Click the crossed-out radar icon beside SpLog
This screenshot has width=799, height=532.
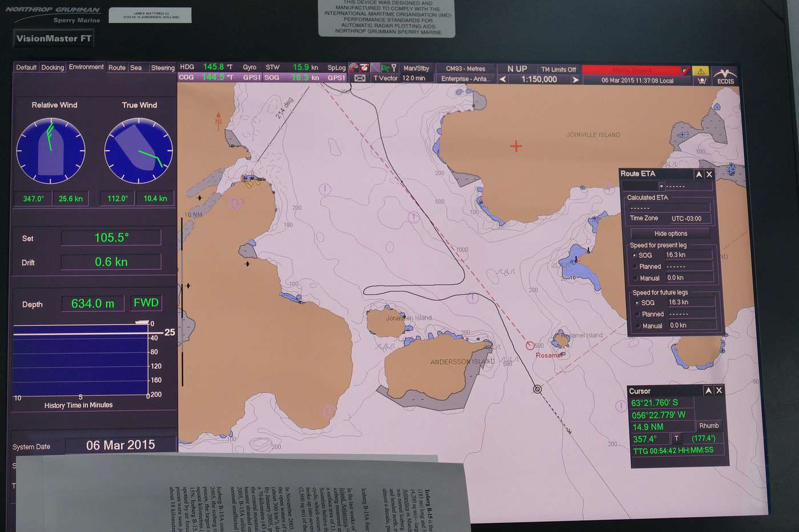click(353, 67)
